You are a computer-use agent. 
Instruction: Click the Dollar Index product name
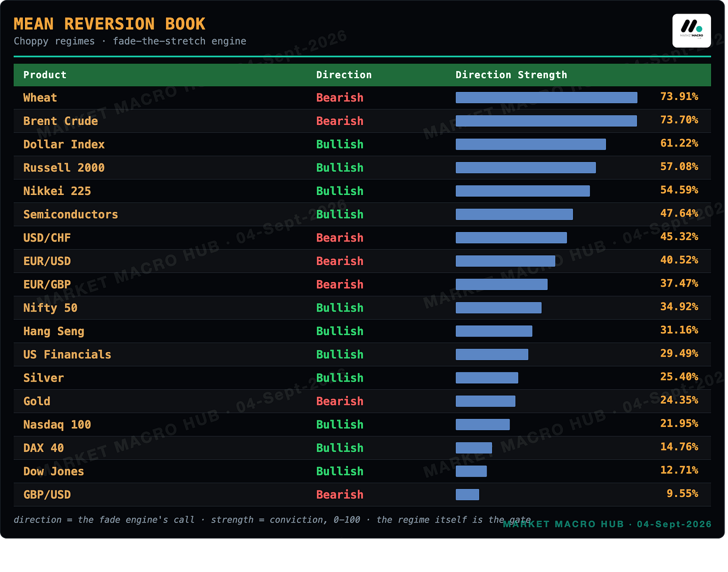point(64,144)
